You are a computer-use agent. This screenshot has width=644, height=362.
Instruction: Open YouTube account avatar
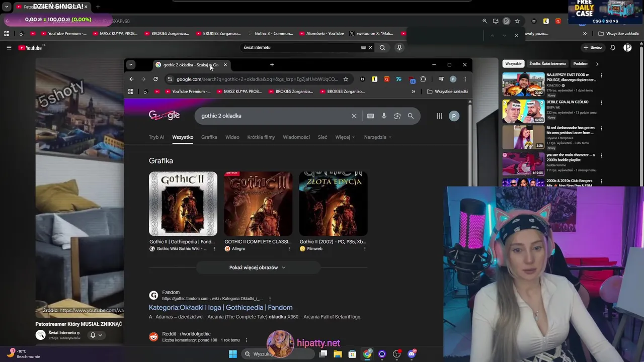pos(627,47)
